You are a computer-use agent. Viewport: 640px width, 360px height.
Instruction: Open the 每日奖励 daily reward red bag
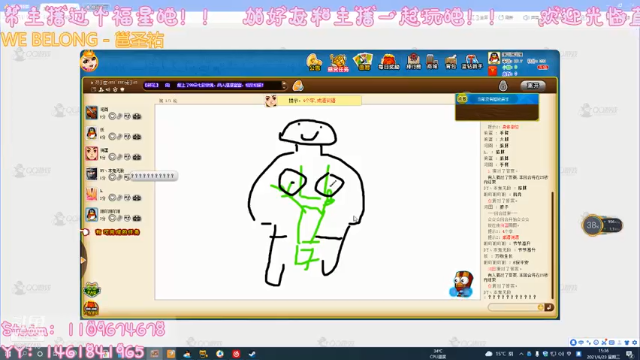(x=389, y=62)
